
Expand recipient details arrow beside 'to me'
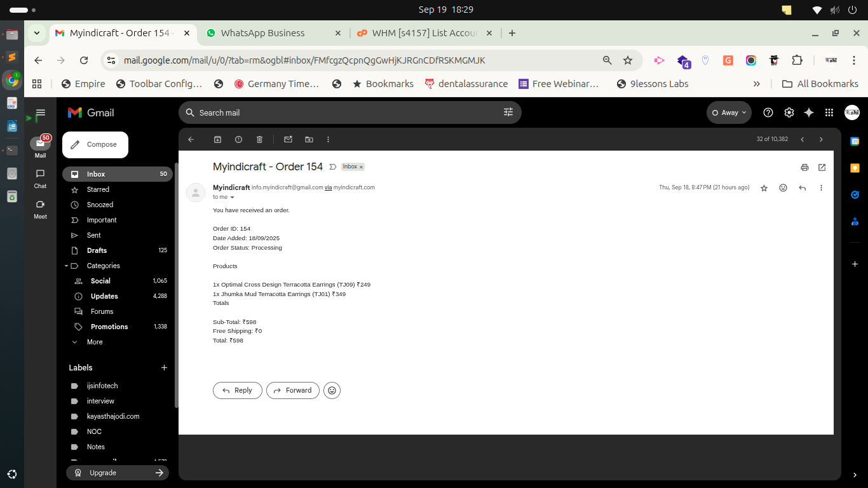232,198
